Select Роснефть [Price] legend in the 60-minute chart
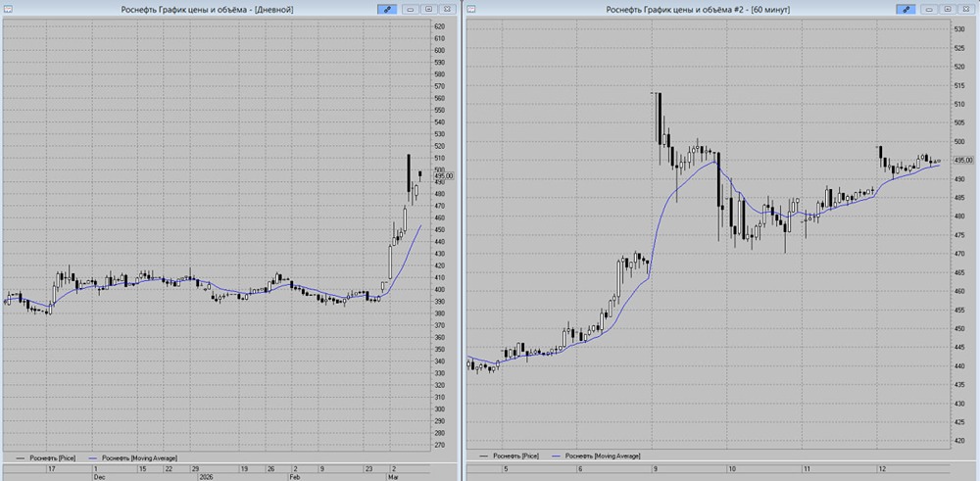Image resolution: width=980 pixels, height=481 pixels. pos(508,456)
